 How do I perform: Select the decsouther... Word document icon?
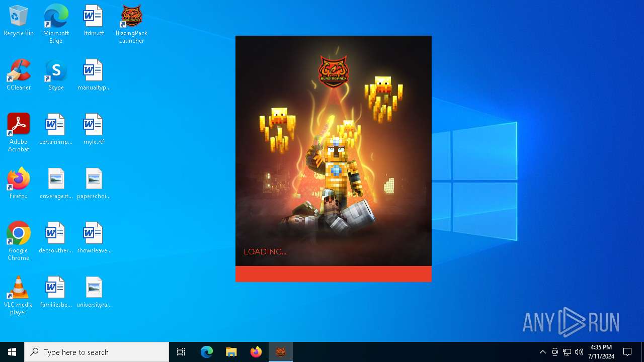tap(56, 238)
